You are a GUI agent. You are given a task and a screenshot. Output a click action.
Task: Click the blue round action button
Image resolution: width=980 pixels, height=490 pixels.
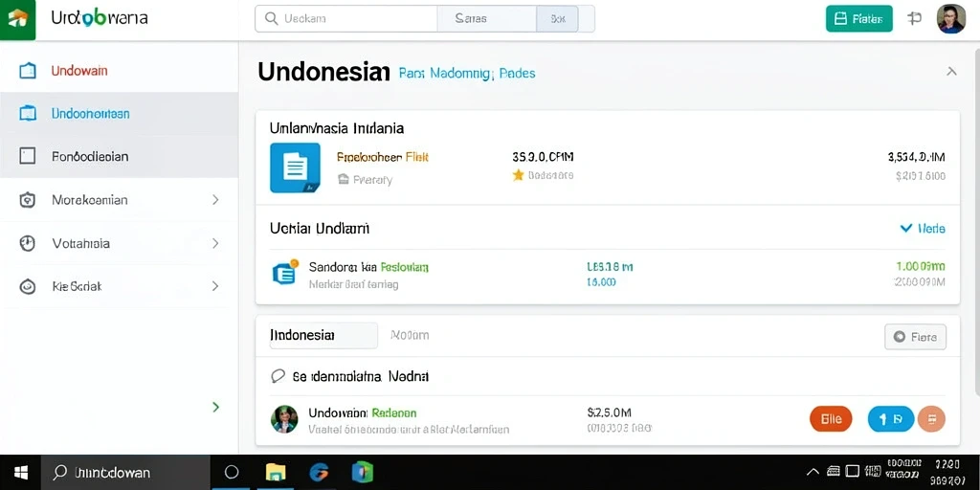(891, 419)
